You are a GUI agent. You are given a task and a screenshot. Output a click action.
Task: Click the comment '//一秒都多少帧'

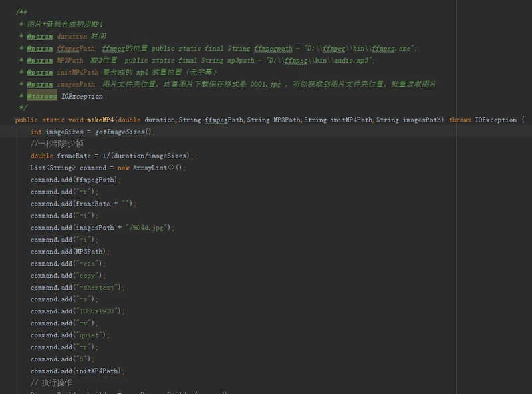pos(57,144)
